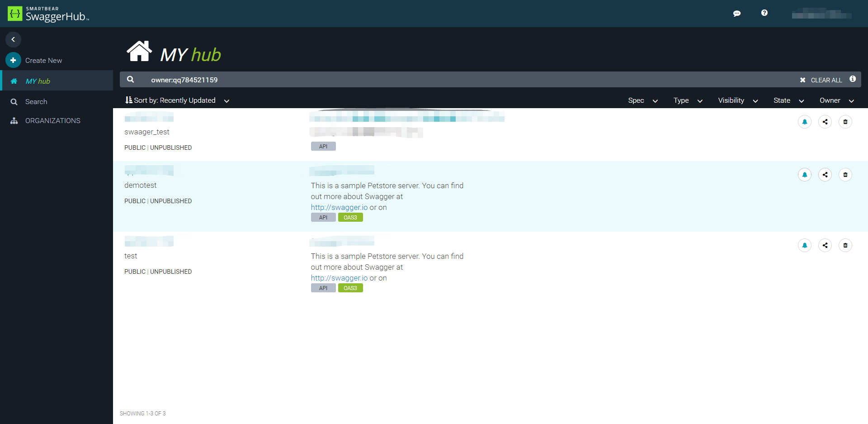Click the notification bell for demotest

805,175
